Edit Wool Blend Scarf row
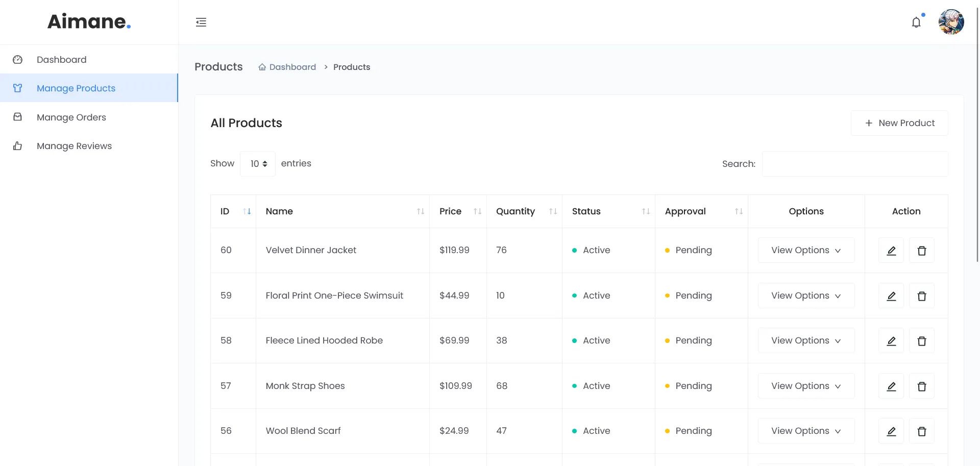 (x=891, y=431)
